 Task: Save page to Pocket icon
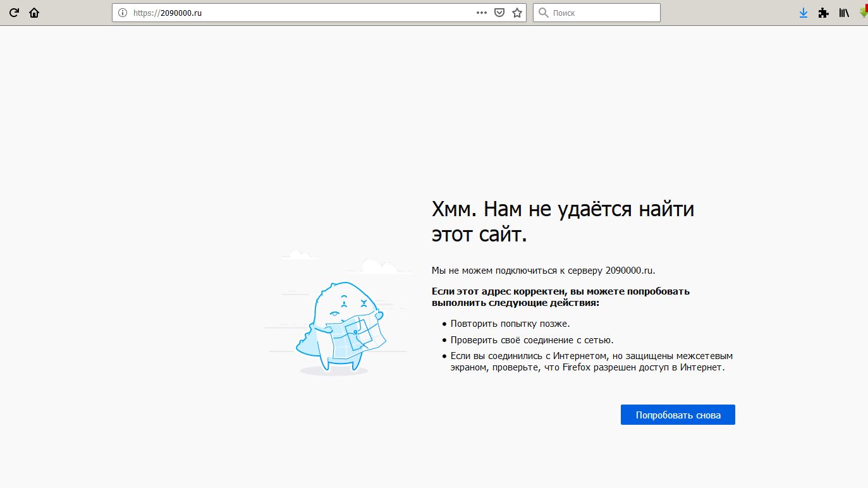[x=499, y=13]
